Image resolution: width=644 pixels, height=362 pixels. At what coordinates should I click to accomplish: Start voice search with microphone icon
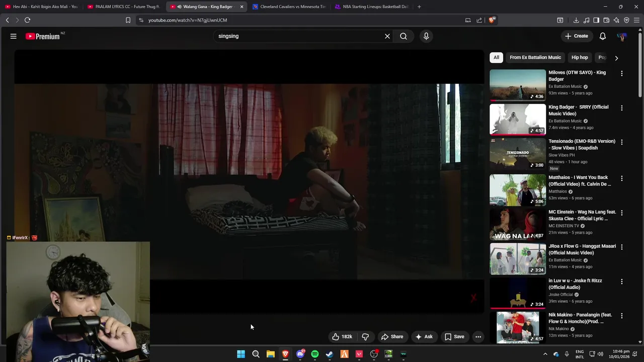click(x=426, y=36)
